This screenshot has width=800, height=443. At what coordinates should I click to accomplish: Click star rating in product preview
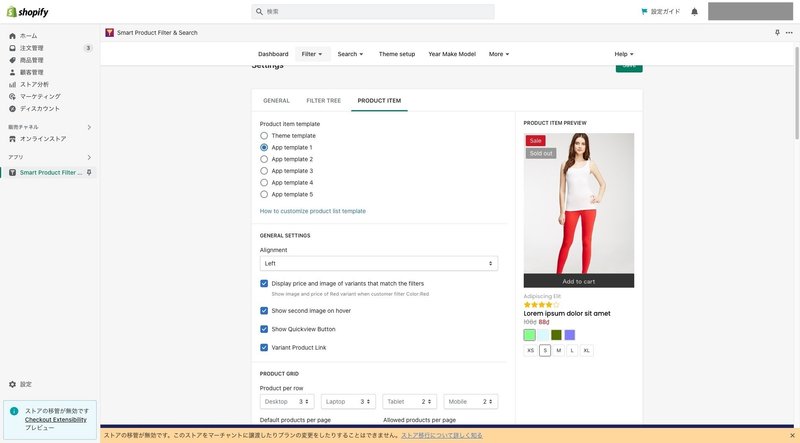(541, 305)
